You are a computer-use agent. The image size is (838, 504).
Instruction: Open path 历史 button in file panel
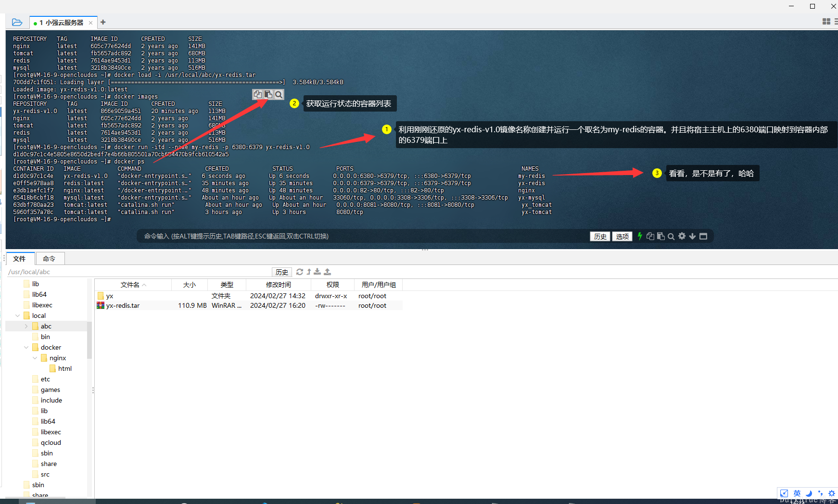[282, 272]
